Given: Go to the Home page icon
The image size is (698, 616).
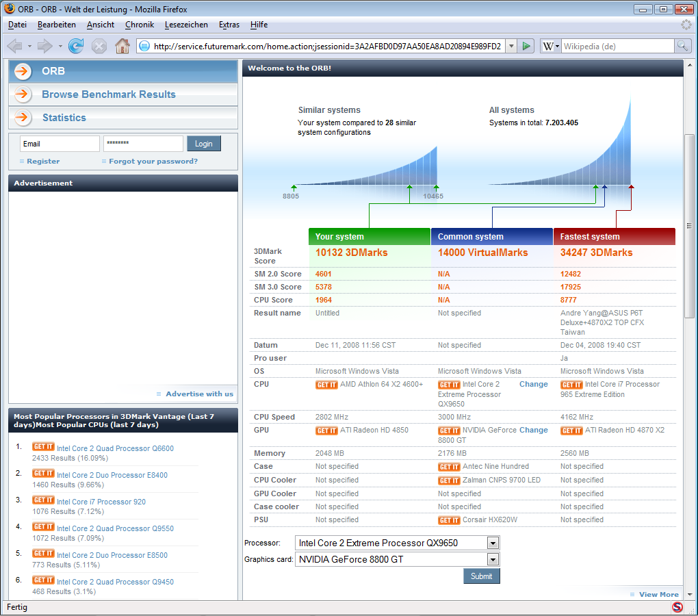Looking at the screenshot, I should click(122, 46).
